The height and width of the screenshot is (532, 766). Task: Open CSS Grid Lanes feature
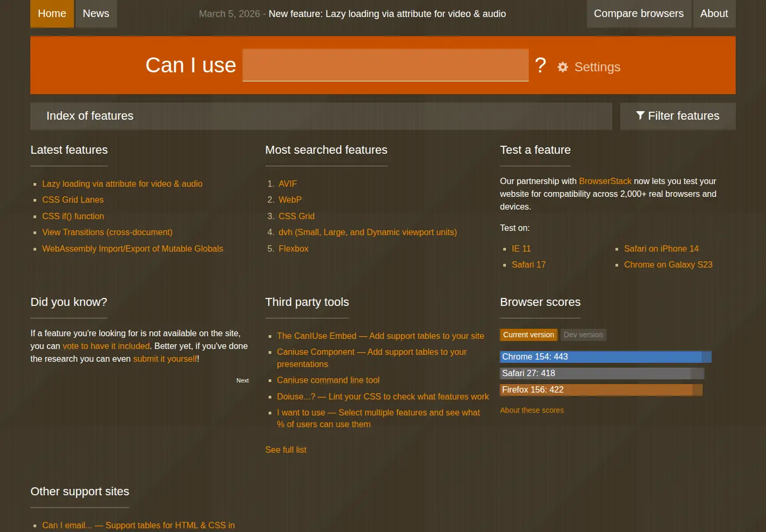[73, 199]
